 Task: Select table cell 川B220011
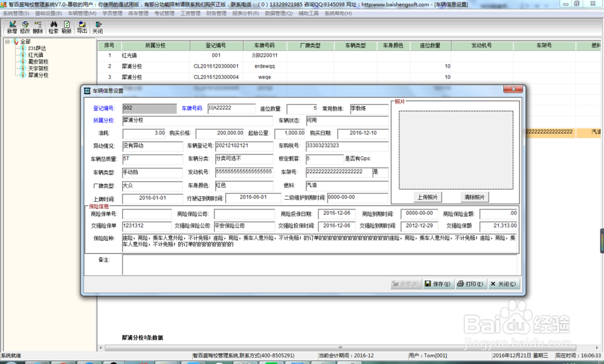pyautogui.click(x=265, y=56)
